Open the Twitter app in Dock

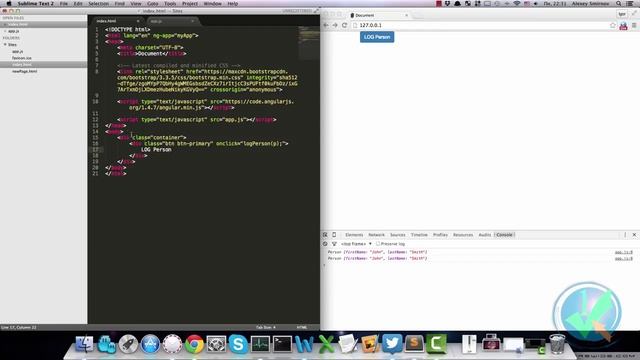[392, 344]
